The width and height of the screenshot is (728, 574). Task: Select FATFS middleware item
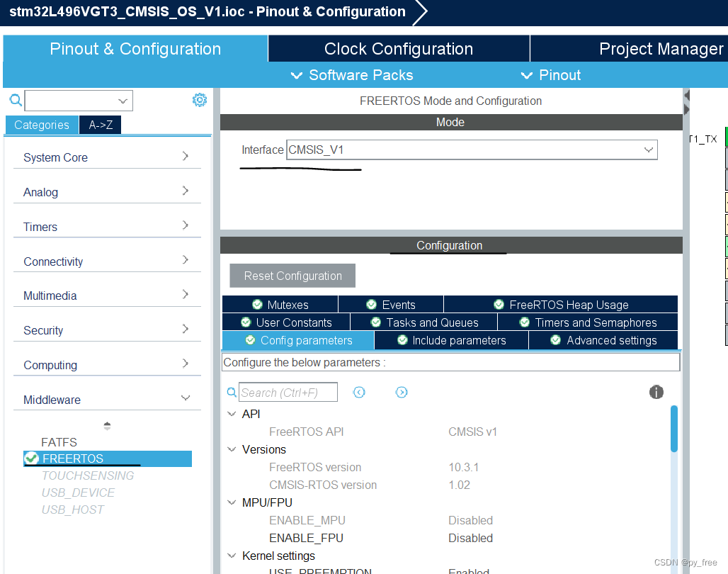pos(59,442)
